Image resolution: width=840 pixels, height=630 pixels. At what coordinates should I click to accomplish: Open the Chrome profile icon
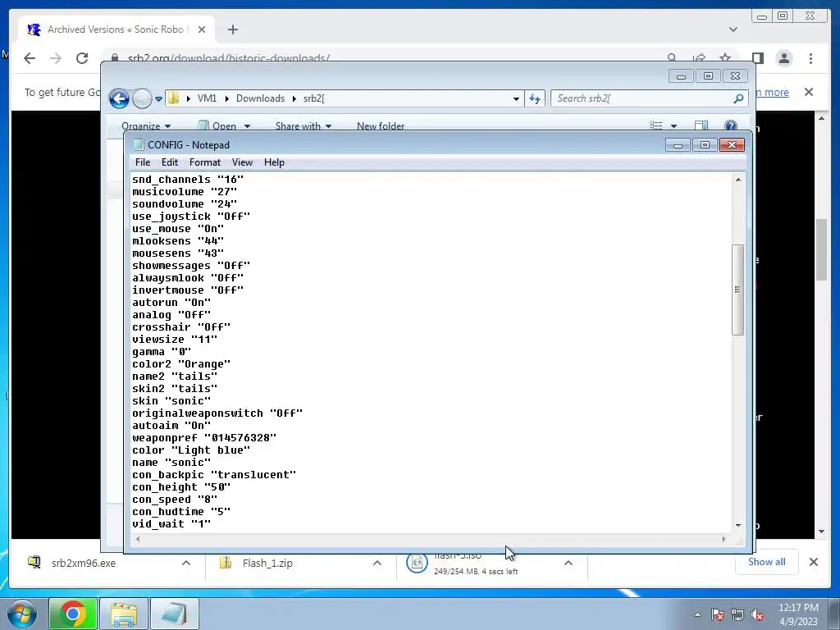coord(784,58)
